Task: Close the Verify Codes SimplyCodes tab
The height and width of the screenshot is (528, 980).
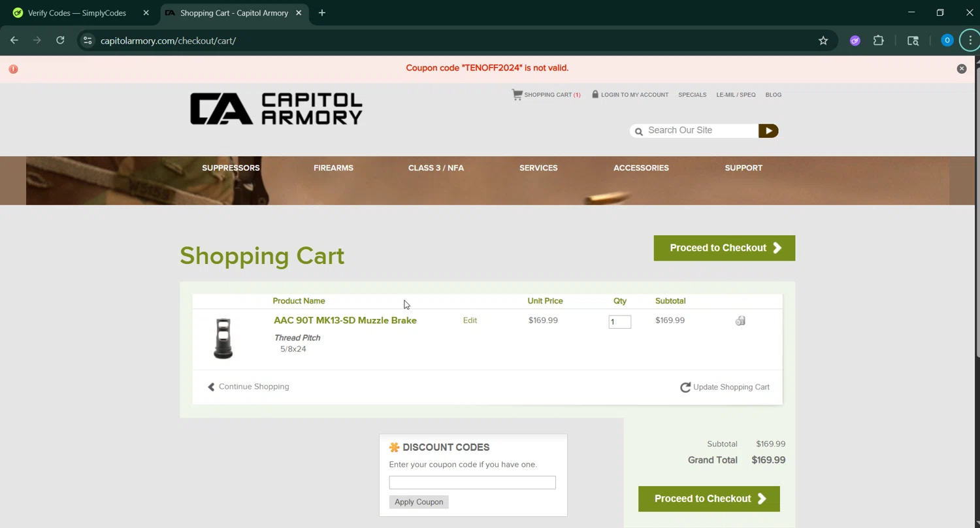Action: pyautogui.click(x=146, y=12)
